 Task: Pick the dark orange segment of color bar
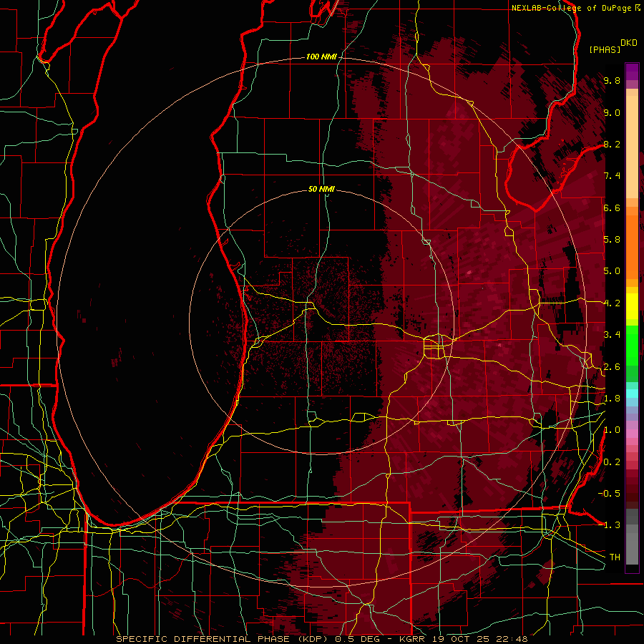click(632, 246)
